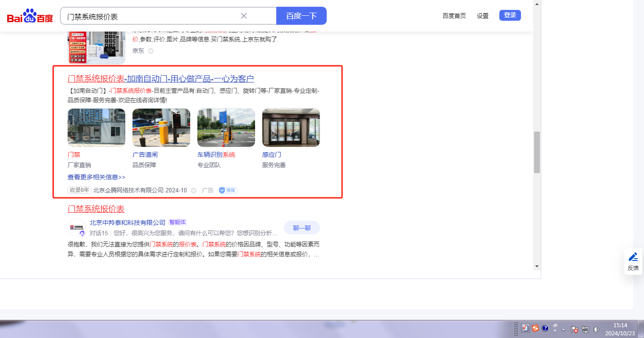The image size is (644, 338).
Task: Click the Show Desktop strip beside the clock
Action: [x=640, y=329]
